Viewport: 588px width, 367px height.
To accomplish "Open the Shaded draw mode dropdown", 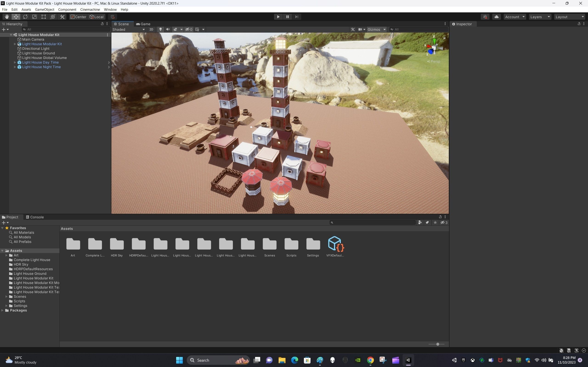I will tap(128, 29).
